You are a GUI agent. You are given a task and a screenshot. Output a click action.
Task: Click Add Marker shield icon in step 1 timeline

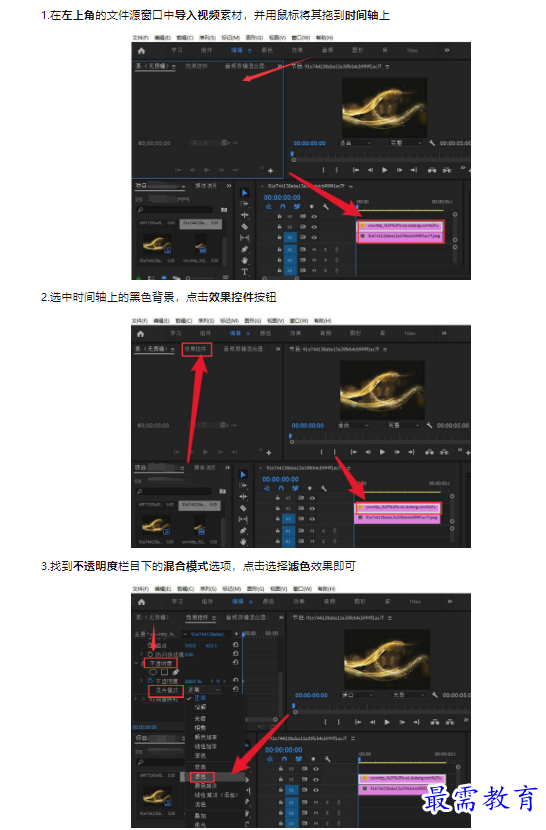click(311, 206)
